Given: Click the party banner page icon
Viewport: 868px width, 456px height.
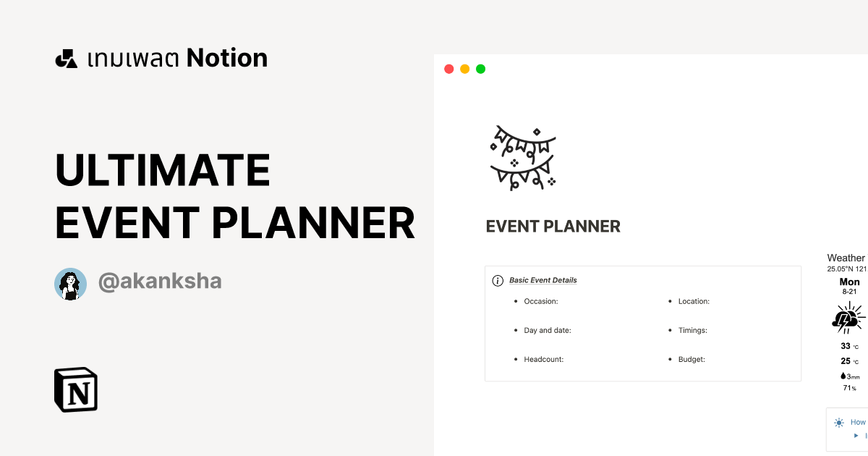Looking at the screenshot, I should [x=522, y=156].
